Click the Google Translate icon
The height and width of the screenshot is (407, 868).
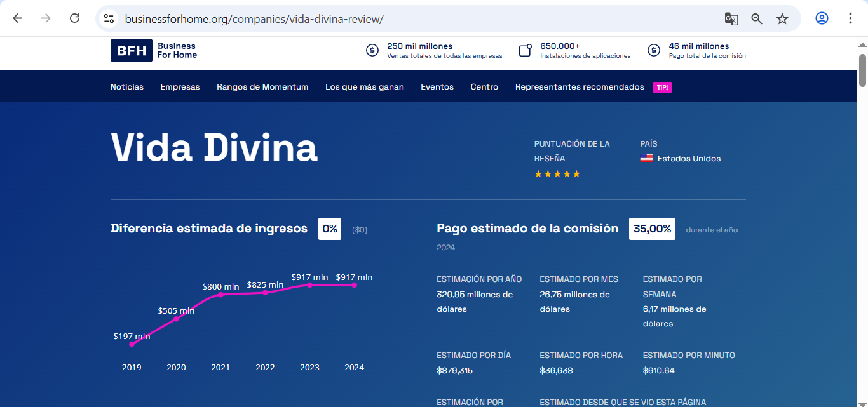click(731, 18)
